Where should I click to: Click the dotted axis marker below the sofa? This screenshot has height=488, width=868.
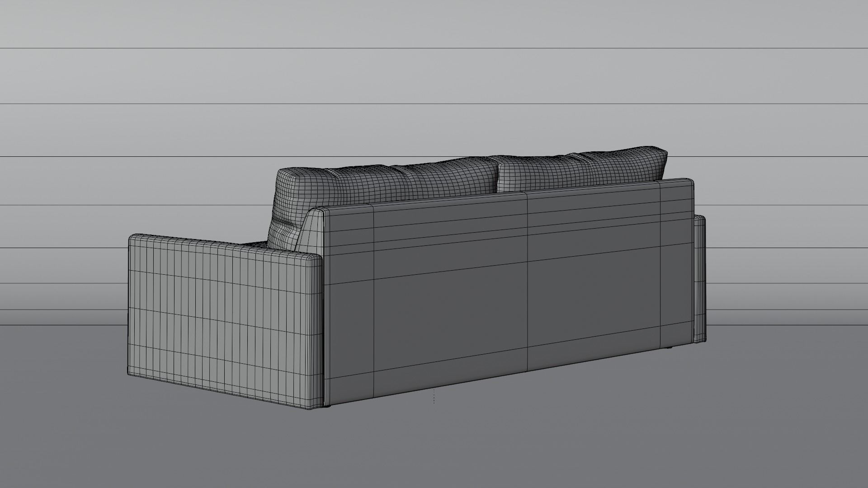point(434,396)
